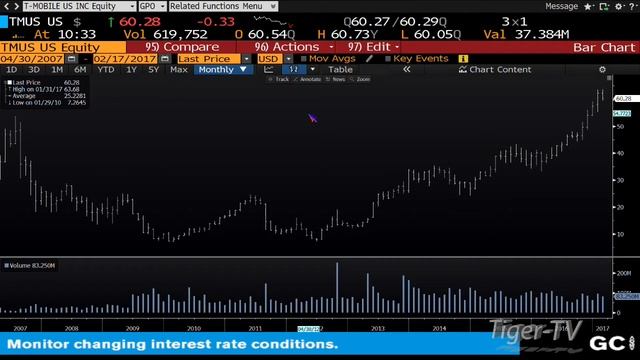The image size is (640, 360).
Task: Toggle the Mov Avgs checkbox
Action: (x=303, y=59)
